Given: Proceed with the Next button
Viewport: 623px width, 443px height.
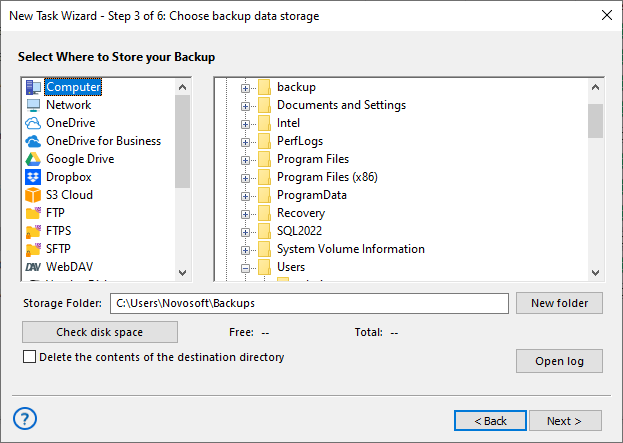Looking at the screenshot, I should pos(565,421).
